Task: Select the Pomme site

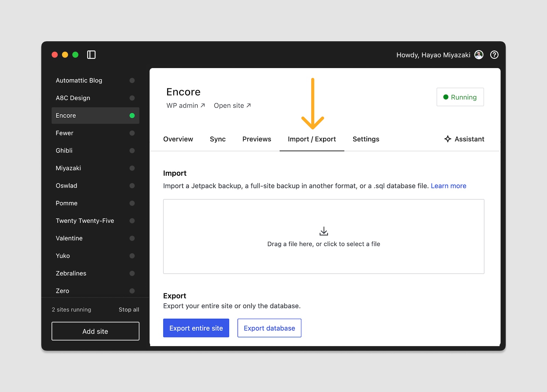Action: [95, 203]
